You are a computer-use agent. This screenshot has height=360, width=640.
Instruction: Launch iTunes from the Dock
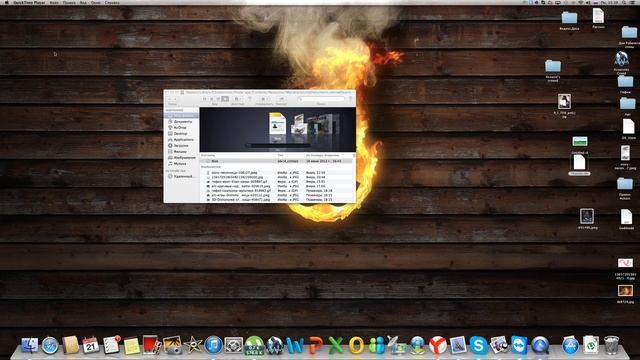213,345
